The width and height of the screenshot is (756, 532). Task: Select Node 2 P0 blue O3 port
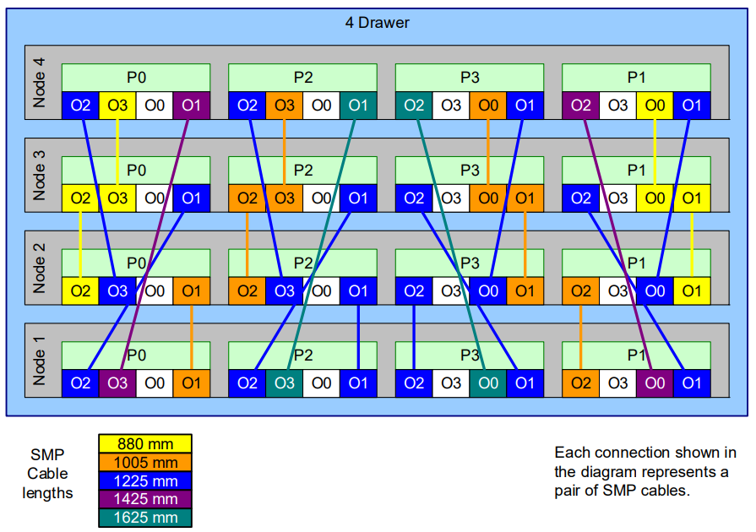(x=117, y=290)
